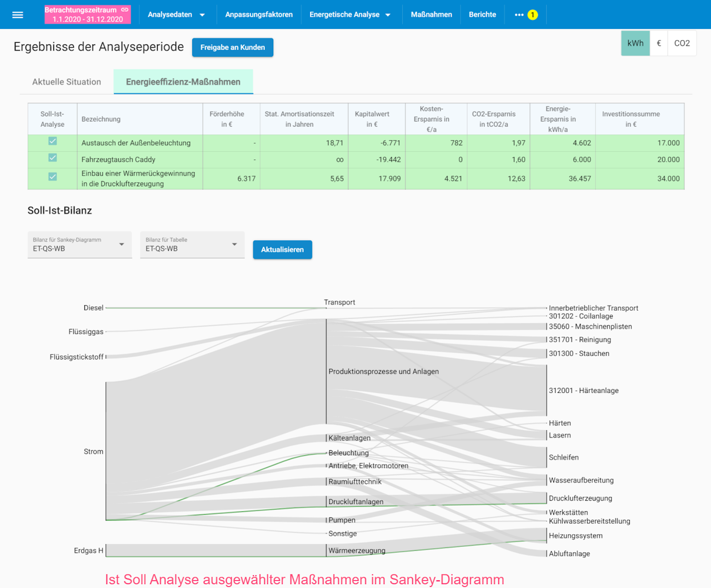711x588 pixels.
Task: Expand the Analysedaten dropdown menu
Action: coord(176,15)
